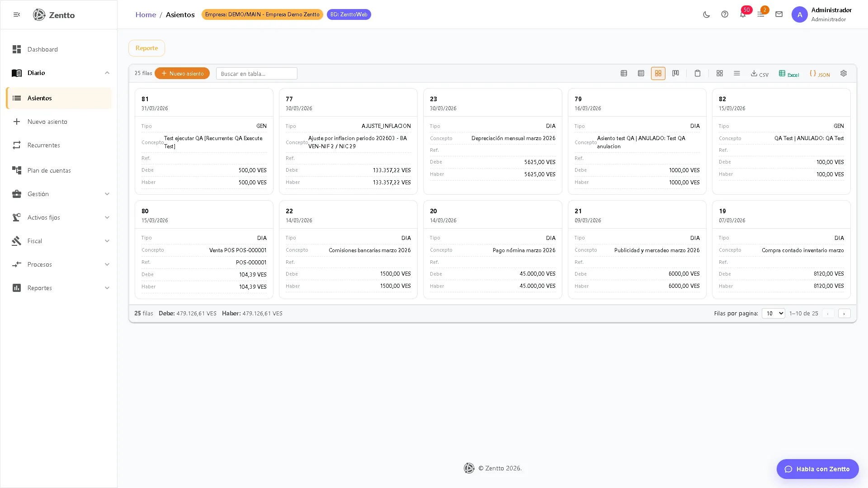
Task: Toggle dark mode with the moon icon
Action: [706, 14]
